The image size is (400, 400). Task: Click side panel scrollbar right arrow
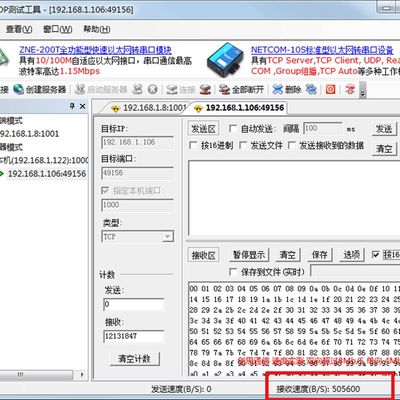(82, 375)
